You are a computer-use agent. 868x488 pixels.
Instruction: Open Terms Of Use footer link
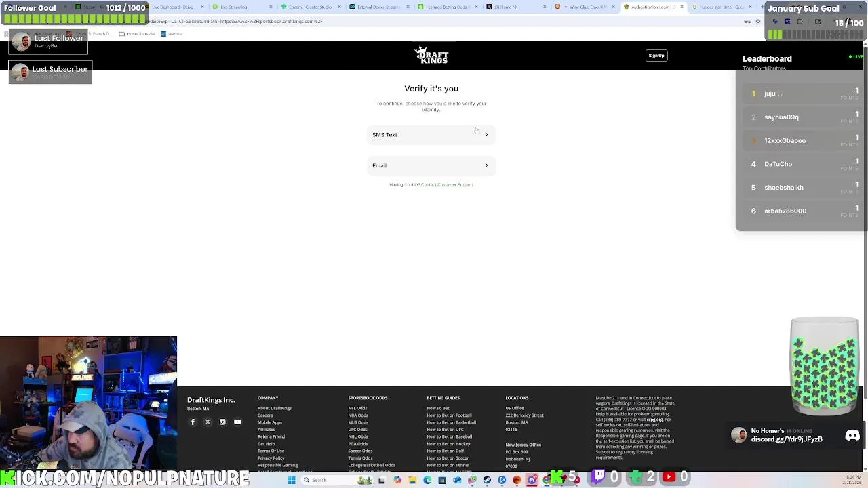[x=271, y=451]
